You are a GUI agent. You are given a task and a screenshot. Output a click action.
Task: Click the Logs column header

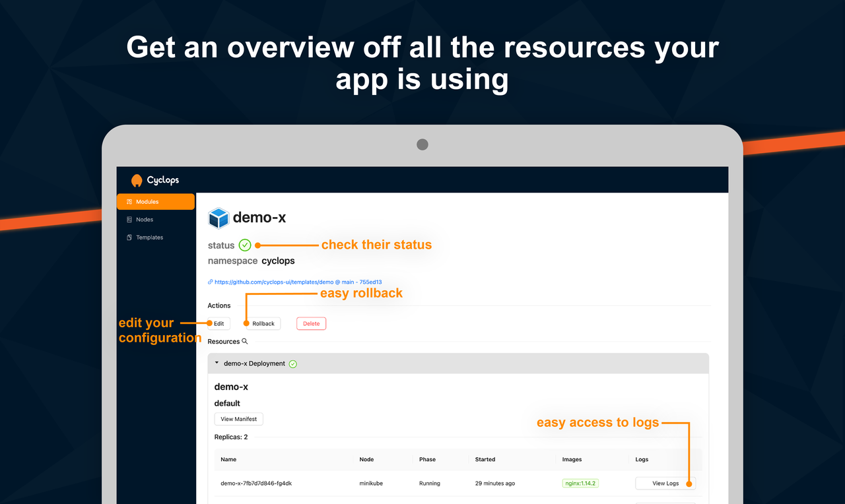coord(642,459)
